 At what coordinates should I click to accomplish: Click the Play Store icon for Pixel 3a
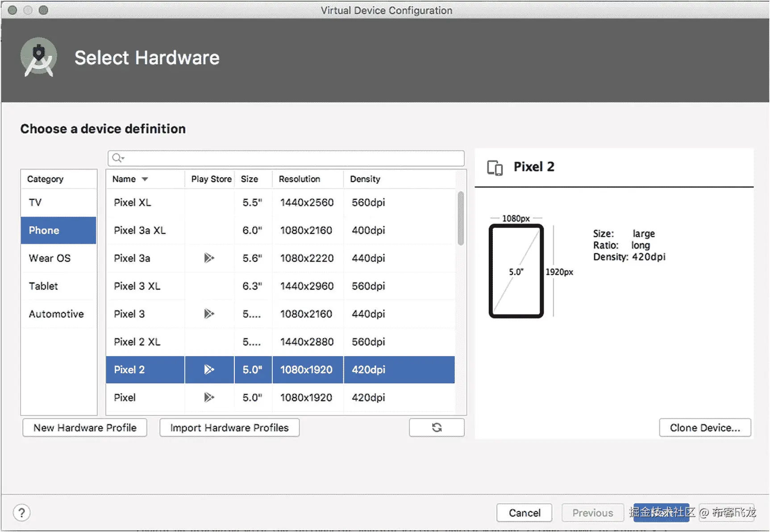[209, 258]
